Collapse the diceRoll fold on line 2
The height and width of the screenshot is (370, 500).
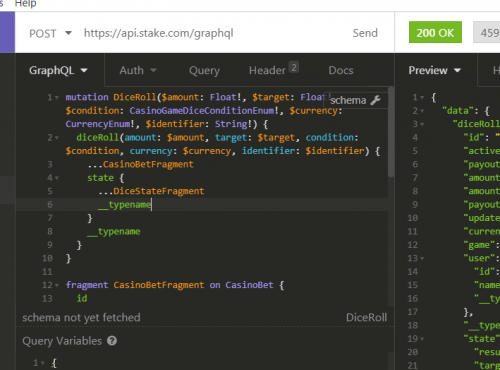click(x=57, y=138)
